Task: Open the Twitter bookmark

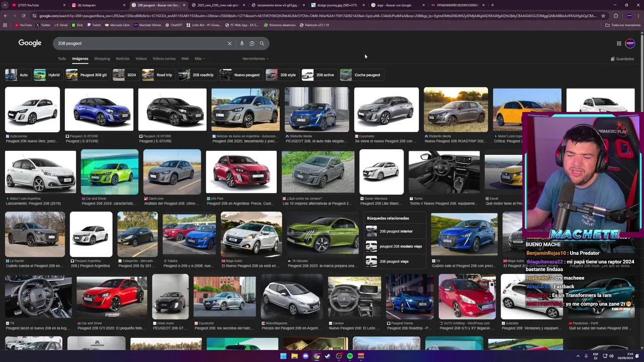Action: (x=43, y=25)
